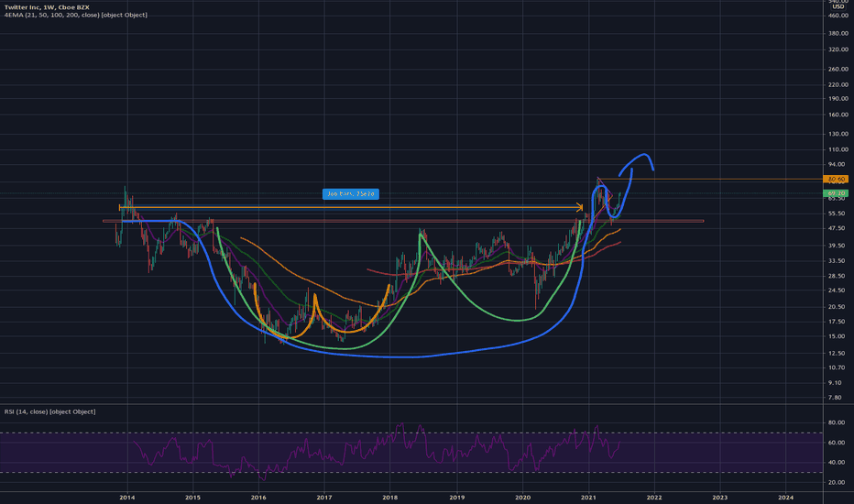Click the 33.50 price axis label
Image resolution: width=854 pixels, height=504 pixels.
point(837,261)
